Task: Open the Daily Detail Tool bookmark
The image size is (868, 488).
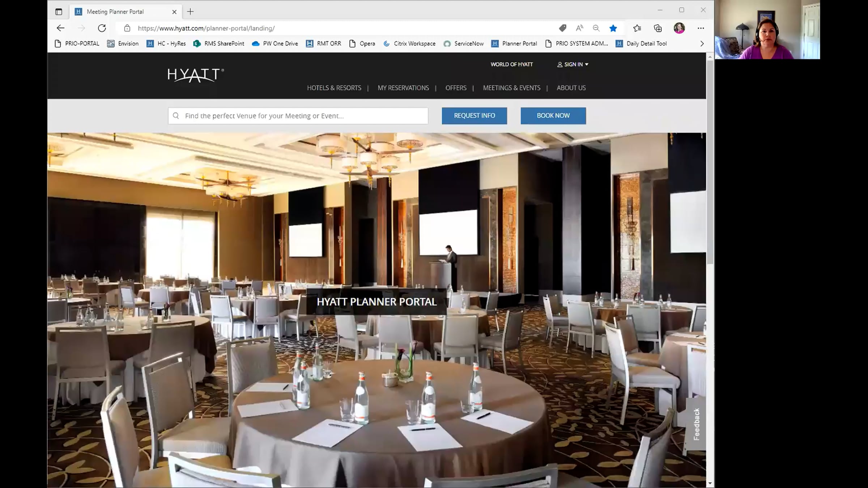Action: pos(641,44)
